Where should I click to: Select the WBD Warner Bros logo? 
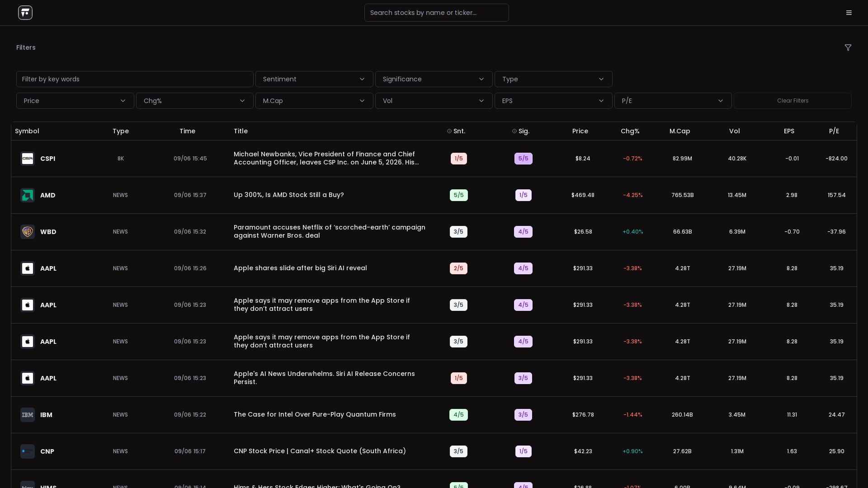pos(28,232)
